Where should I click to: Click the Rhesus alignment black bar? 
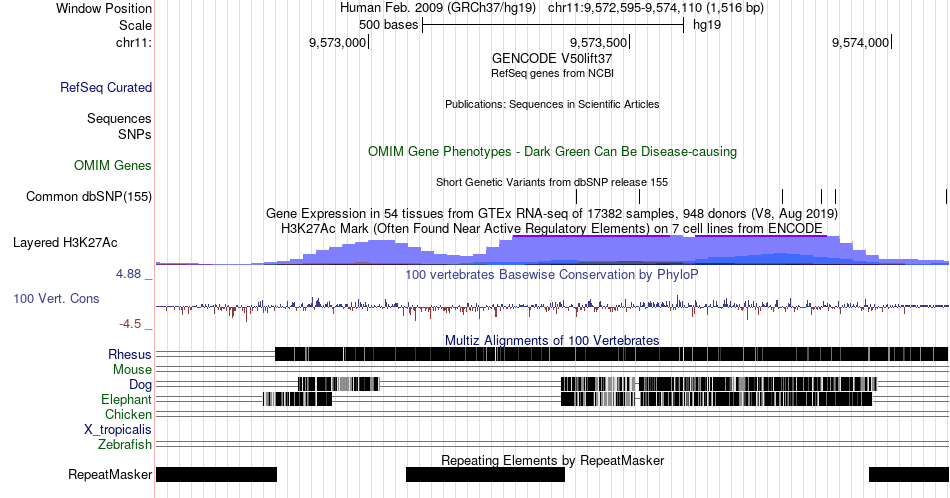point(611,354)
